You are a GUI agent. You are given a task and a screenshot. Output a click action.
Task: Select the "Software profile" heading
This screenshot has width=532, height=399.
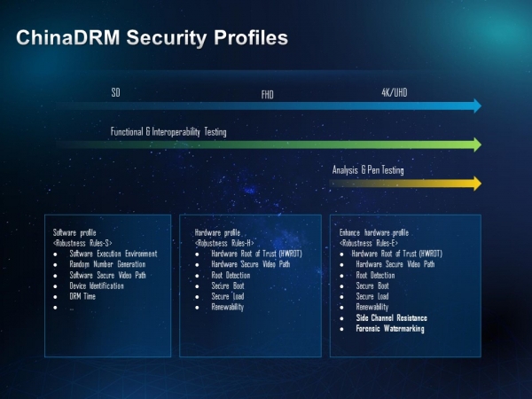[x=74, y=232]
